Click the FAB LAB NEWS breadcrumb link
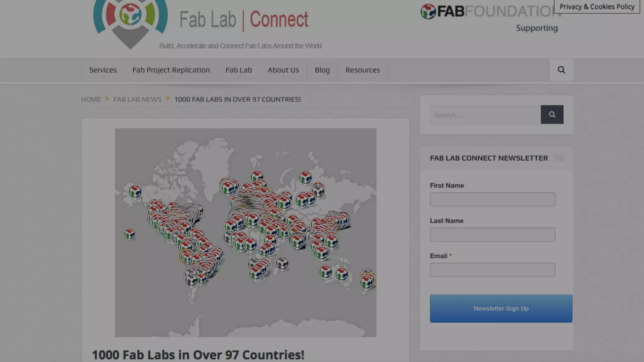Image resolution: width=644 pixels, height=362 pixels. click(137, 99)
